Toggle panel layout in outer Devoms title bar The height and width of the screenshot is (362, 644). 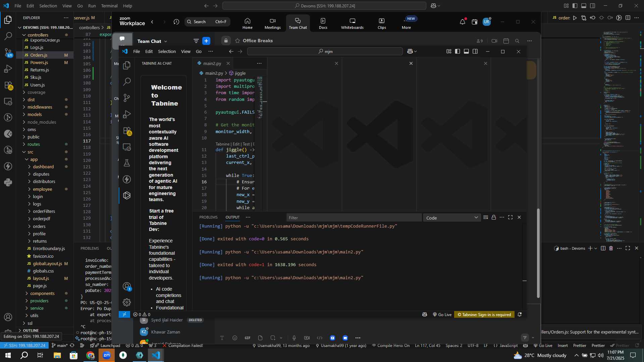(584, 6)
